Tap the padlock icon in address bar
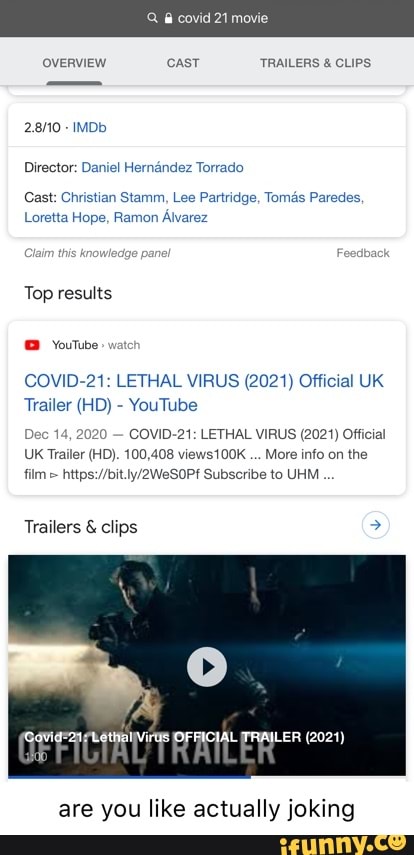This screenshot has height=855, width=414. coord(168,18)
